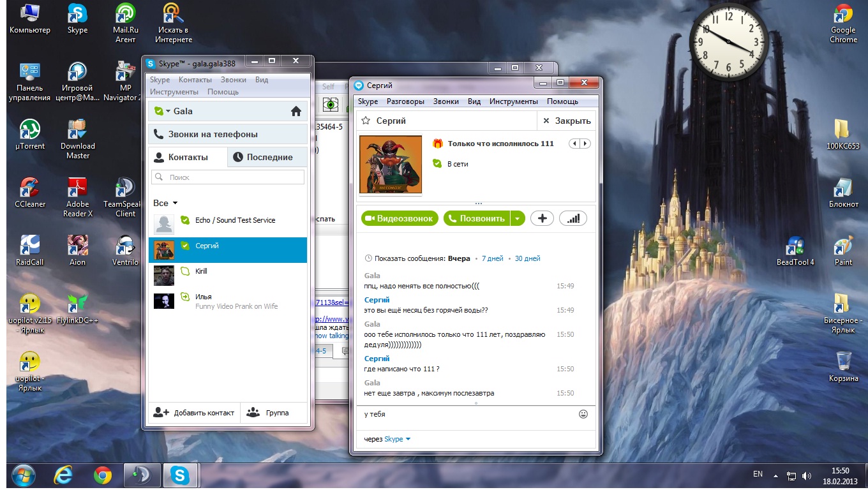This screenshot has width=868, height=490.
Task: Open the Компьютер desktop icon
Action: 29,19
